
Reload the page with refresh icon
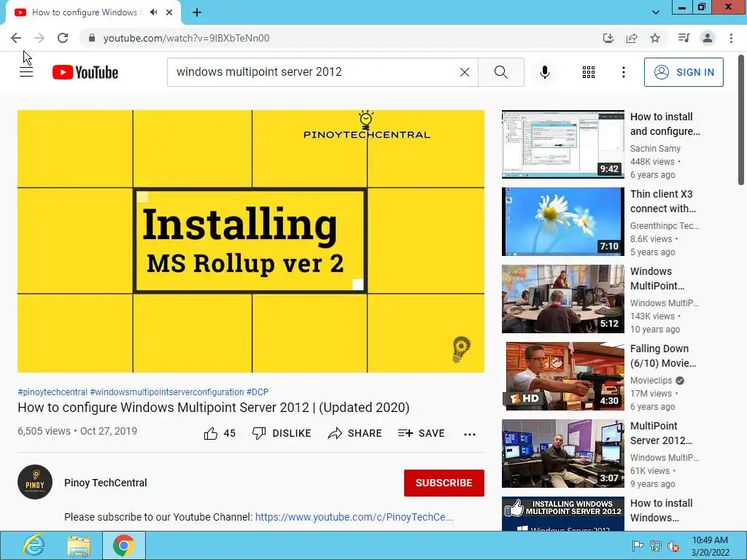pos(63,38)
